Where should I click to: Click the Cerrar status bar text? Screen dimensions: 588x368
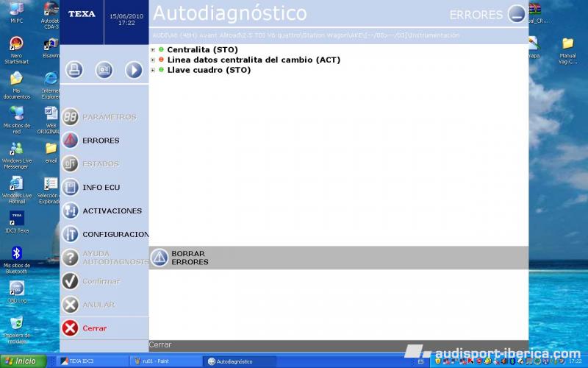click(x=160, y=344)
